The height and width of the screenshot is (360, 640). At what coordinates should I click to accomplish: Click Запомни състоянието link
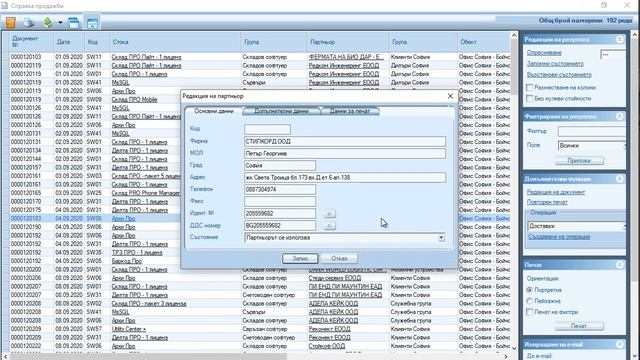(x=555, y=64)
